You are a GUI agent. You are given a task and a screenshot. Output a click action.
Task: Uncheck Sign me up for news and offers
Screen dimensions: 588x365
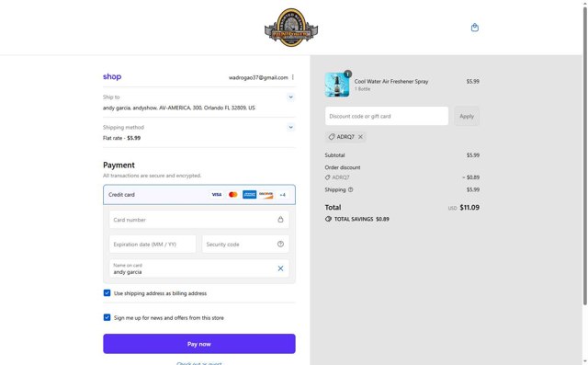107,317
